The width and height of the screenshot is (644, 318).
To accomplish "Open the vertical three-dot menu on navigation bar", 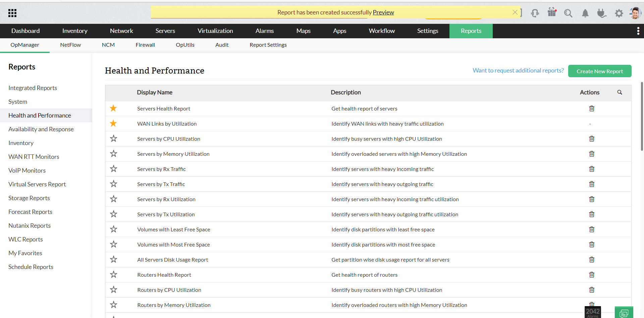I will click(638, 31).
